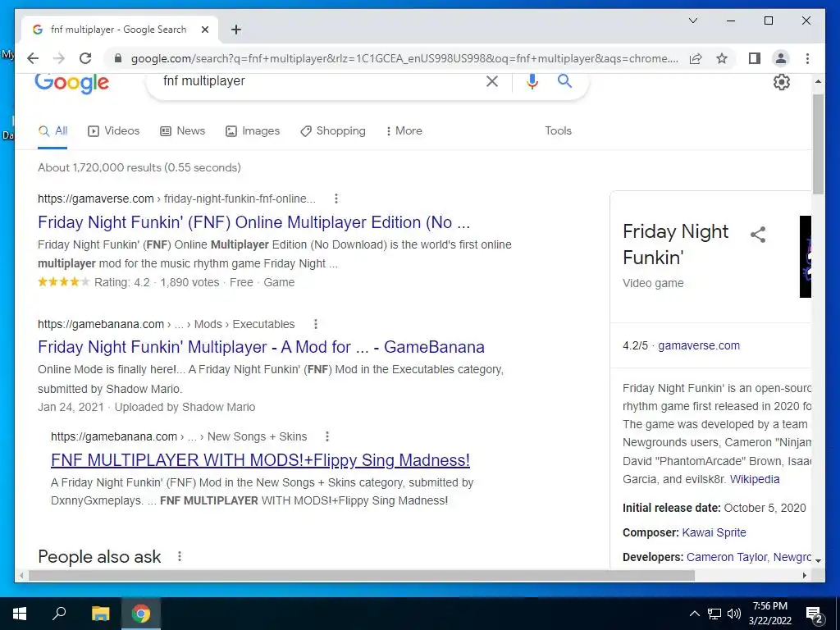The width and height of the screenshot is (840, 630).
Task: Open File Explorer from taskbar
Action: coord(100,614)
